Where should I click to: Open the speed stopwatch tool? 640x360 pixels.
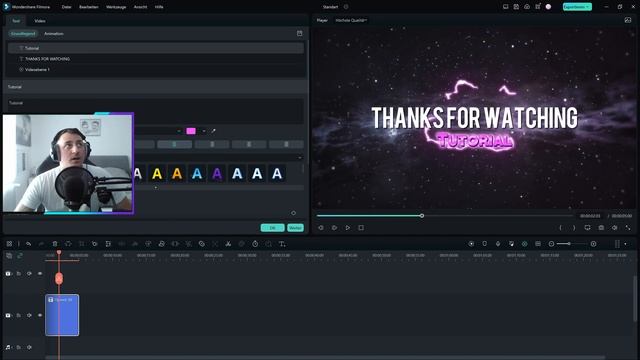(x=255, y=244)
